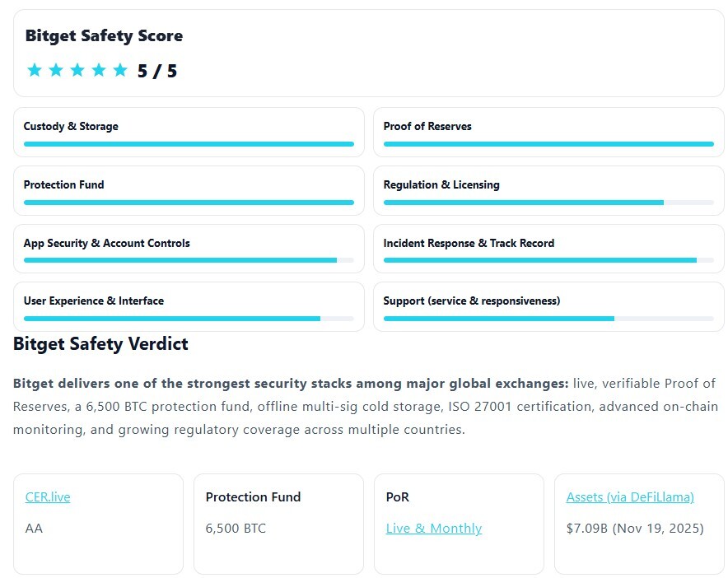Click the fifth star in the rating row

(x=120, y=71)
